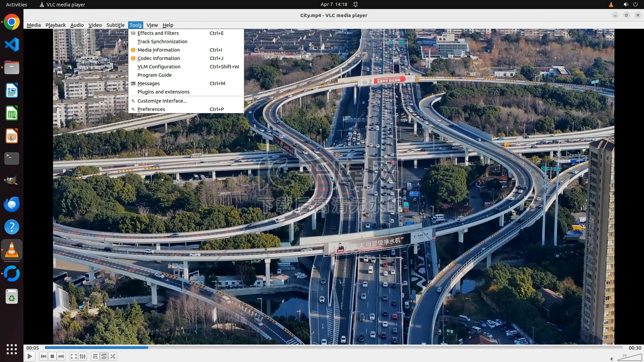Click the remaining time 00:30 label

635,348
